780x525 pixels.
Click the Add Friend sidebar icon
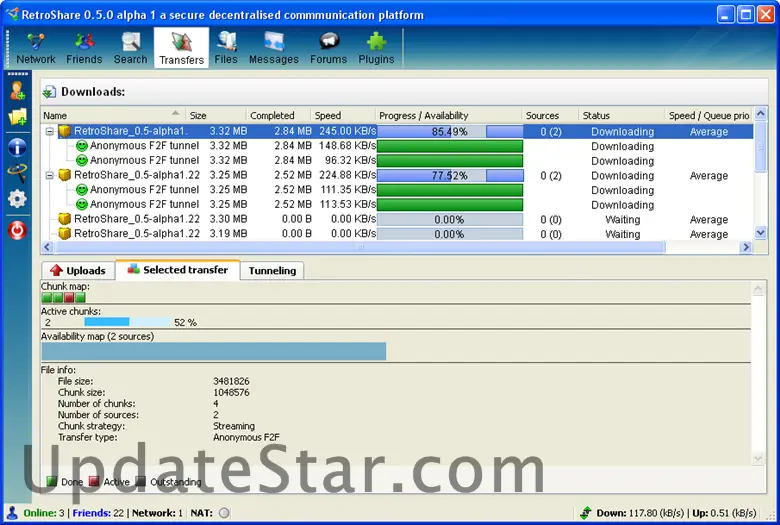tap(17, 91)
